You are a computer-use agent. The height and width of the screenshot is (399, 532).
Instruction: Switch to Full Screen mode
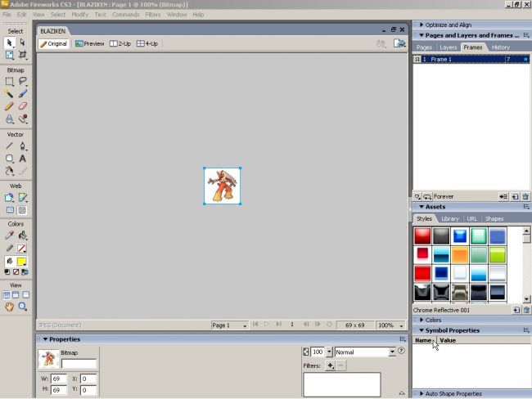point(26,294)
